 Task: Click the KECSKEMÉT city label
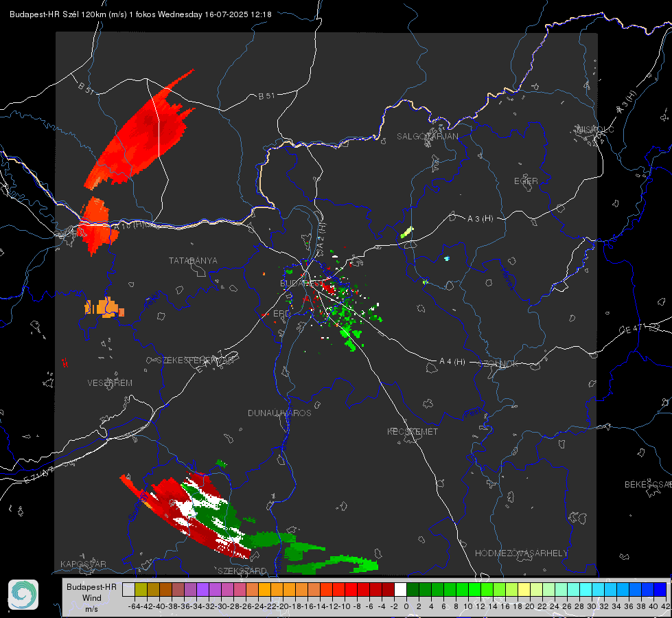(413, 431)
